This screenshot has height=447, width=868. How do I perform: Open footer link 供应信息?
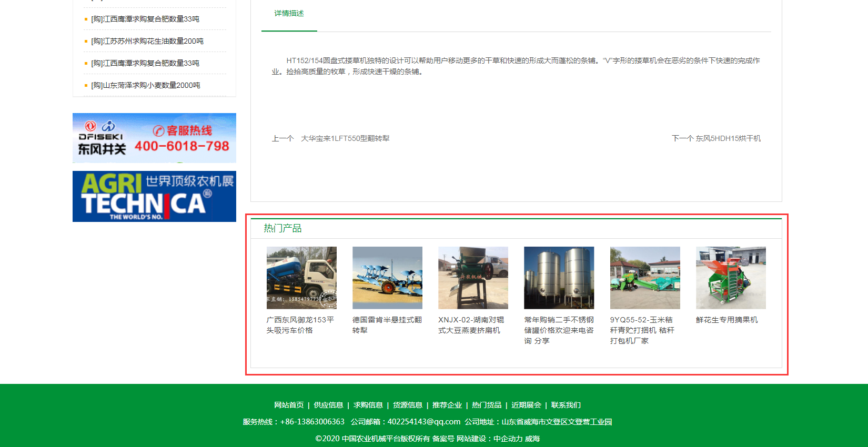(328, 405)
